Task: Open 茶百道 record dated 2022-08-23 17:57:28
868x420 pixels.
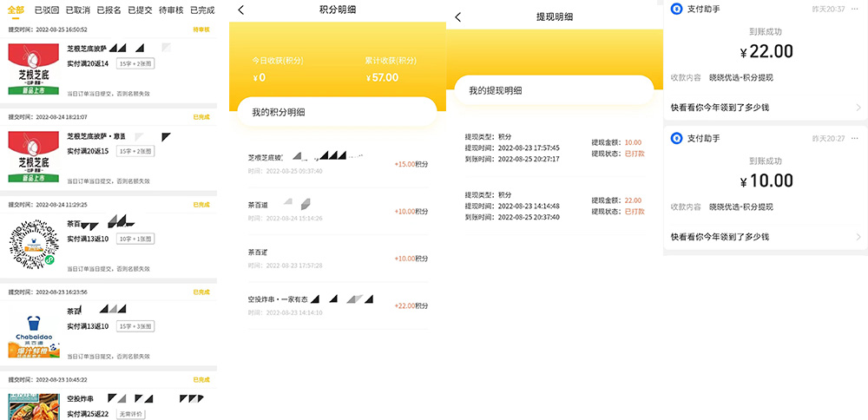Action: coord(338,259)
